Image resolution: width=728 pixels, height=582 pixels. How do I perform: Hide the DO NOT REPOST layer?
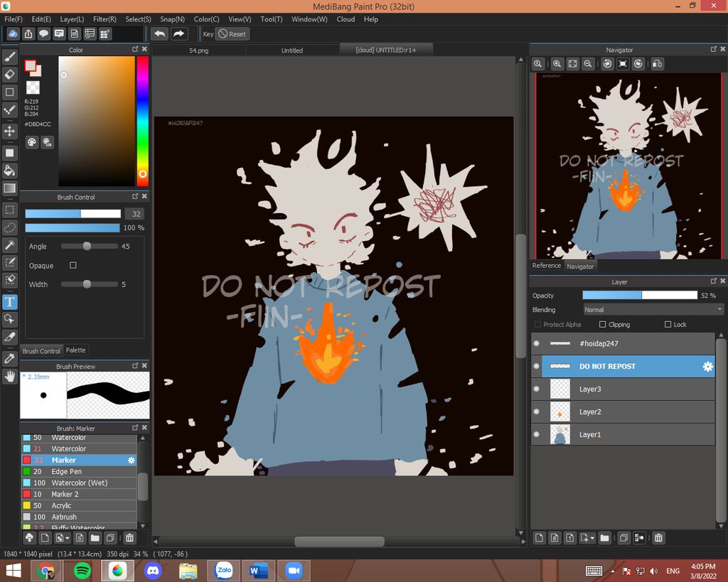pos(537,366)
